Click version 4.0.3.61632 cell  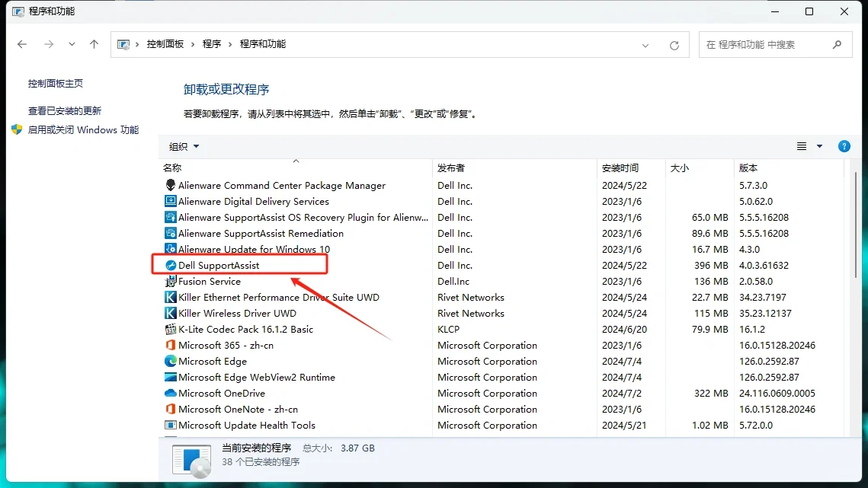pos(764,266)
